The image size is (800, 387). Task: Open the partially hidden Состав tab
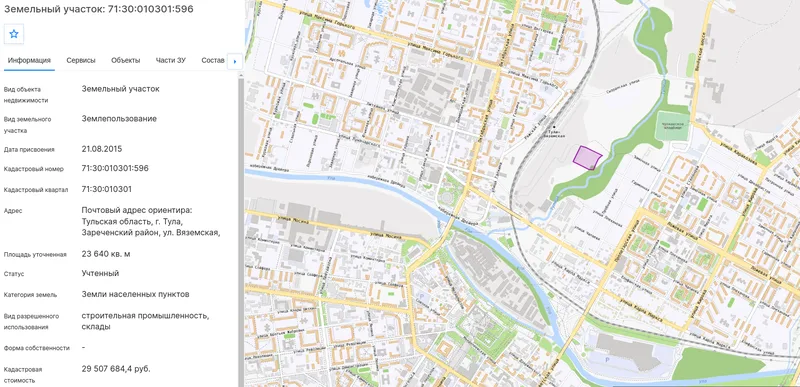[213, 60]
